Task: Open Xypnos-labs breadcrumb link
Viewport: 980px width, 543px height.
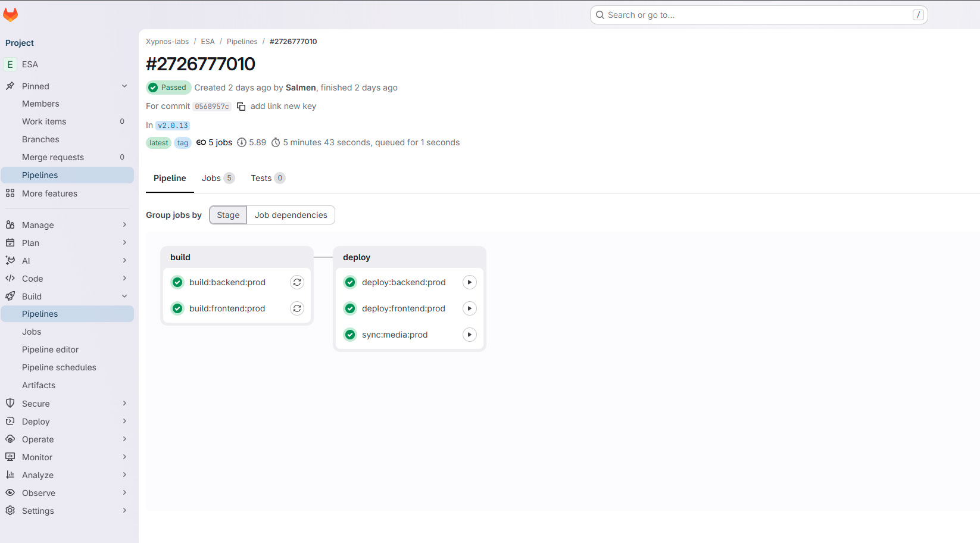Action: coord(167,42)
